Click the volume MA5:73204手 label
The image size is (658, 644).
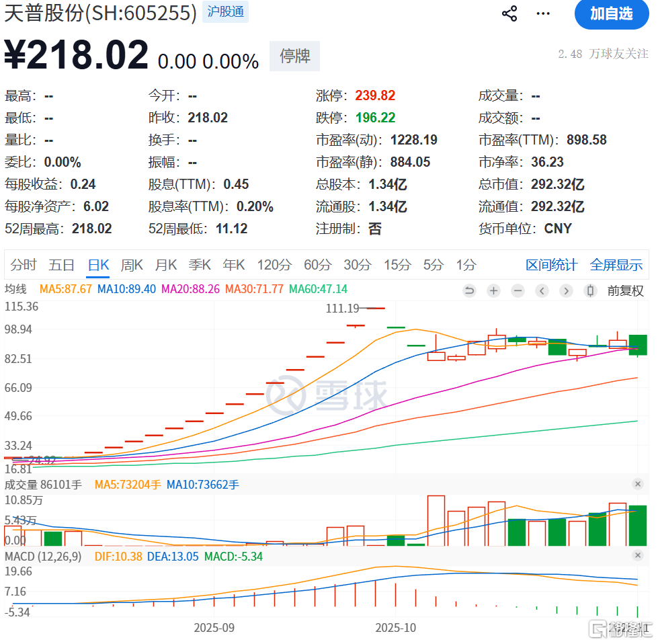pyautogui.click(x=128, y=485)
